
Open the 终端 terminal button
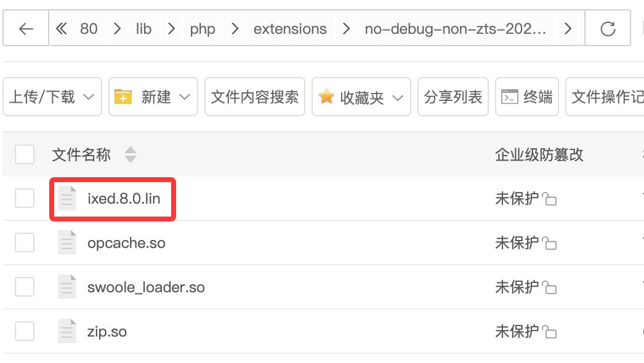point(527,97)
